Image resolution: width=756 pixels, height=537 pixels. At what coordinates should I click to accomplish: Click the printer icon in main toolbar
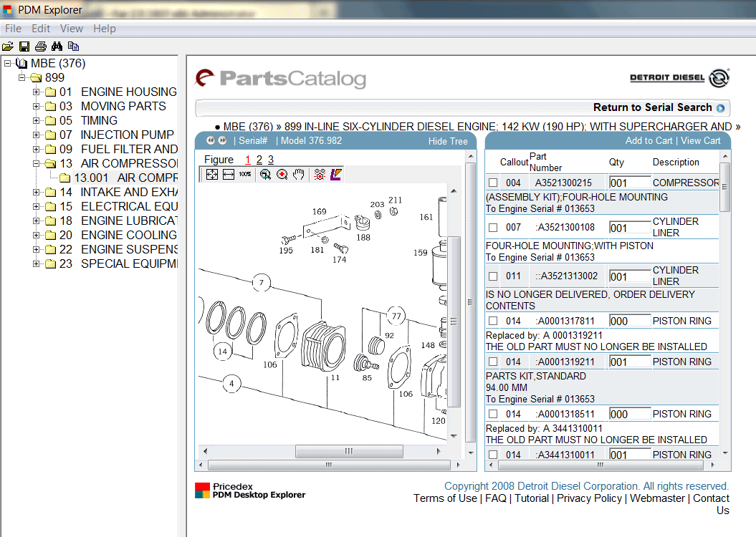pos(41,47)
